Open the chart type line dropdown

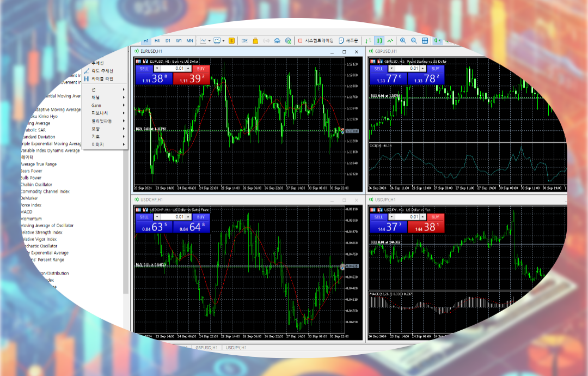tap(209, 40)
